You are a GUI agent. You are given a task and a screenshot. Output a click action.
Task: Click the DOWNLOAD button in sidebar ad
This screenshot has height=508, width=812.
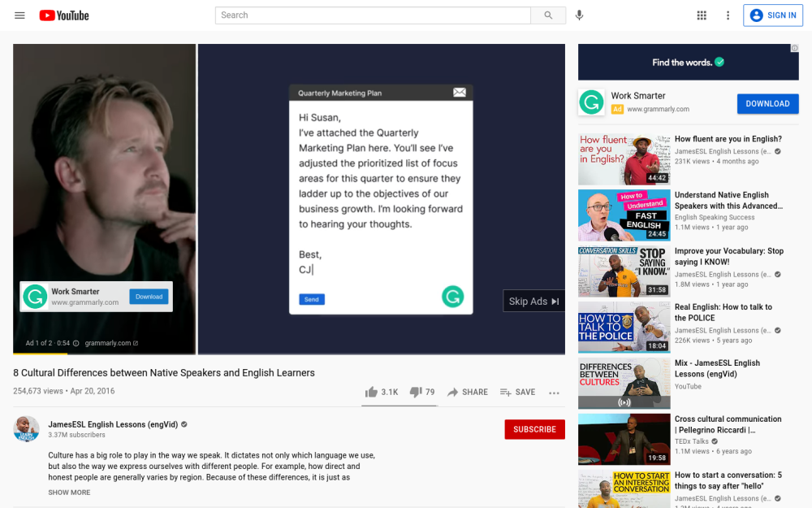(767, 104)
